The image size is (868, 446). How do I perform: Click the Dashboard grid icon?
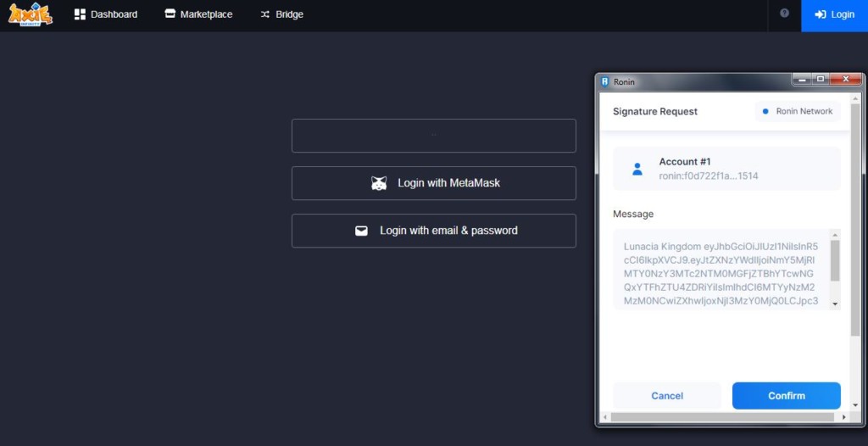point(80,14)
